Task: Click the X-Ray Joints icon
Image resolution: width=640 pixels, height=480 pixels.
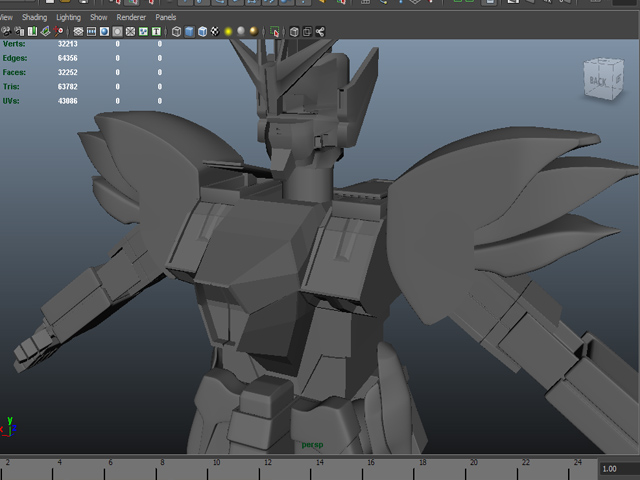Action: pyautogui.click(x=320, y=31)
